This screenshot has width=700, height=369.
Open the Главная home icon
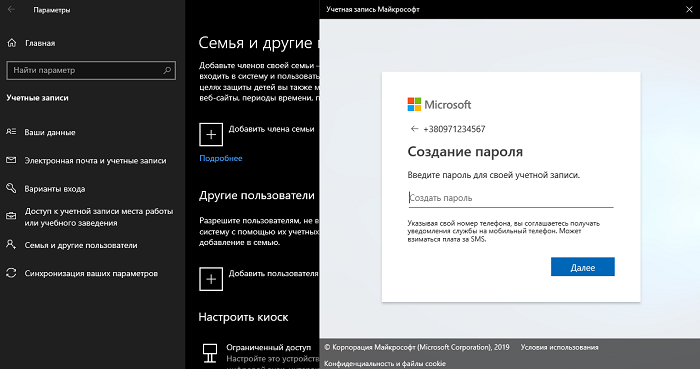point(12,43)
